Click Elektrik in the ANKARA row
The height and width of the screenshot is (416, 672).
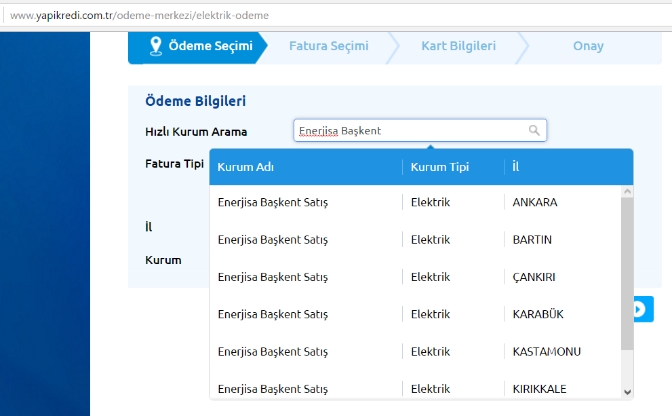430,202
